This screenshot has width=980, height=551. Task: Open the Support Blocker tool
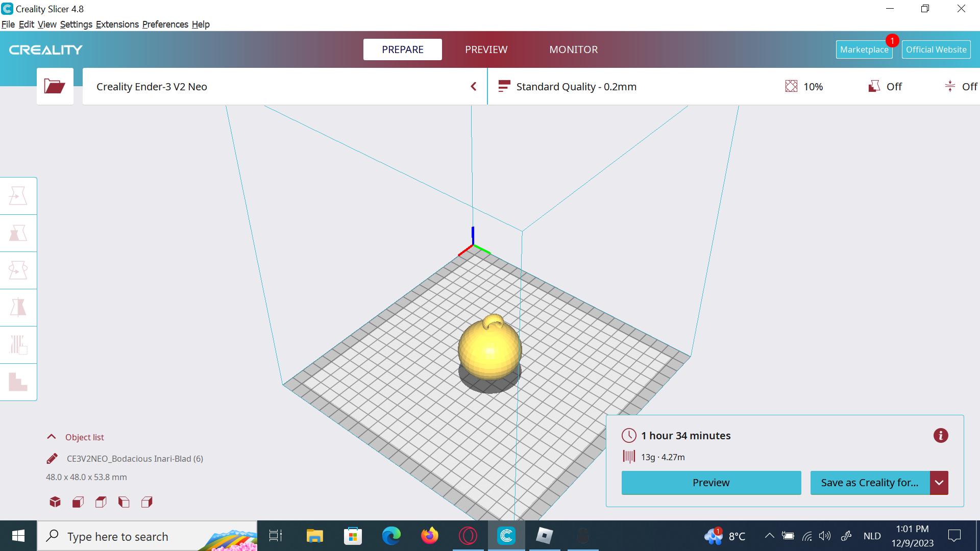[x=18, y=382]
